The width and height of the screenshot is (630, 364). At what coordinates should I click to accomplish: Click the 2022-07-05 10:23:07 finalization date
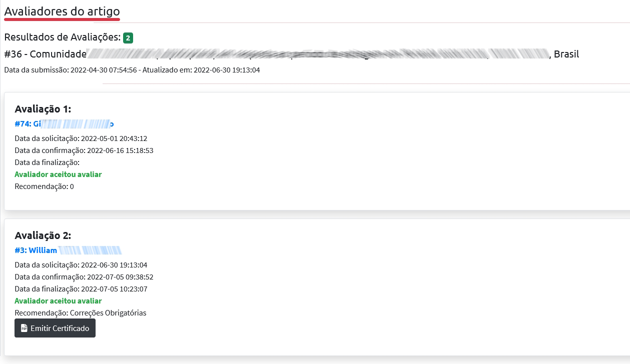coord(114,289)
